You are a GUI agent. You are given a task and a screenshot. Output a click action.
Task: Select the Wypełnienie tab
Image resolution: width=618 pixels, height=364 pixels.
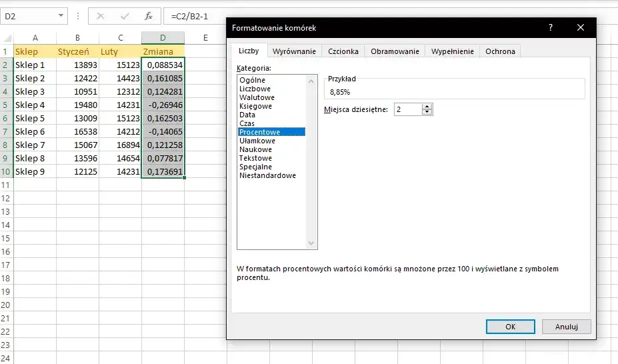click(452, 51)
